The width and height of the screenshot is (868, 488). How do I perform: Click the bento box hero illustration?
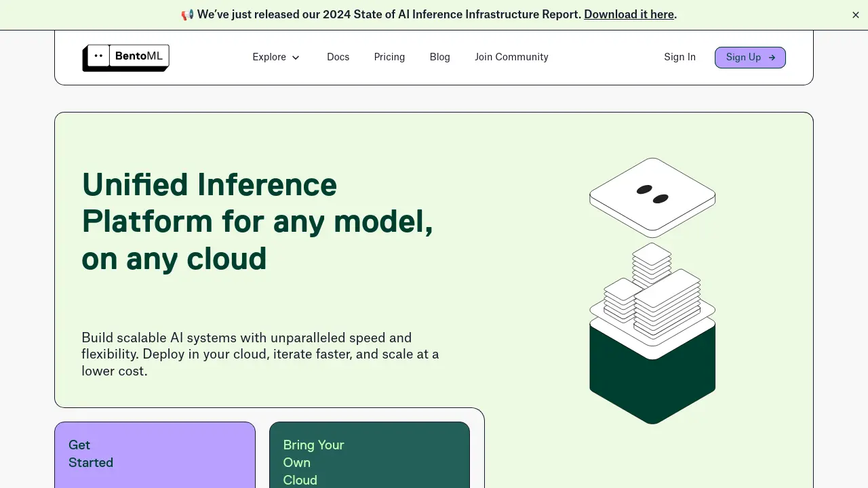[x=652, y=291]
